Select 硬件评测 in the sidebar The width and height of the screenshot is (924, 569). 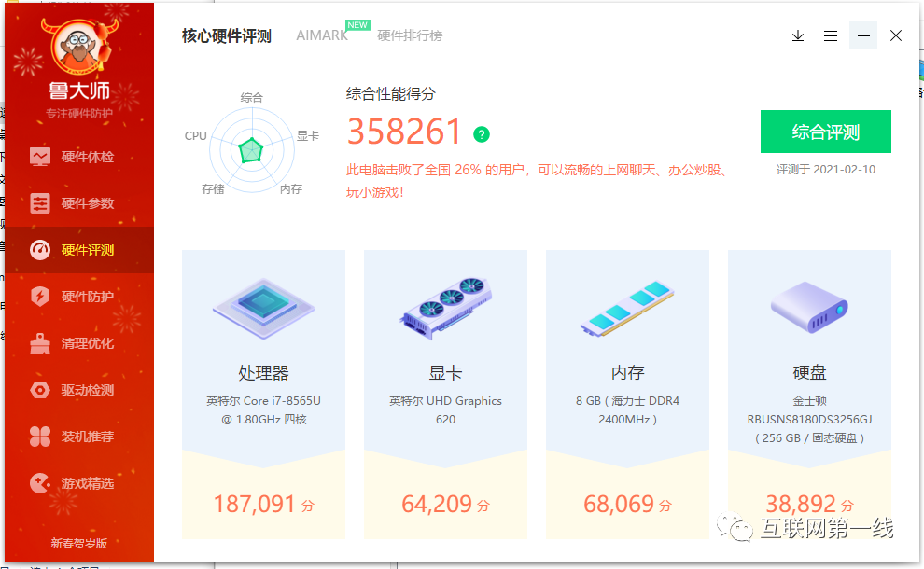coord(79,250)
